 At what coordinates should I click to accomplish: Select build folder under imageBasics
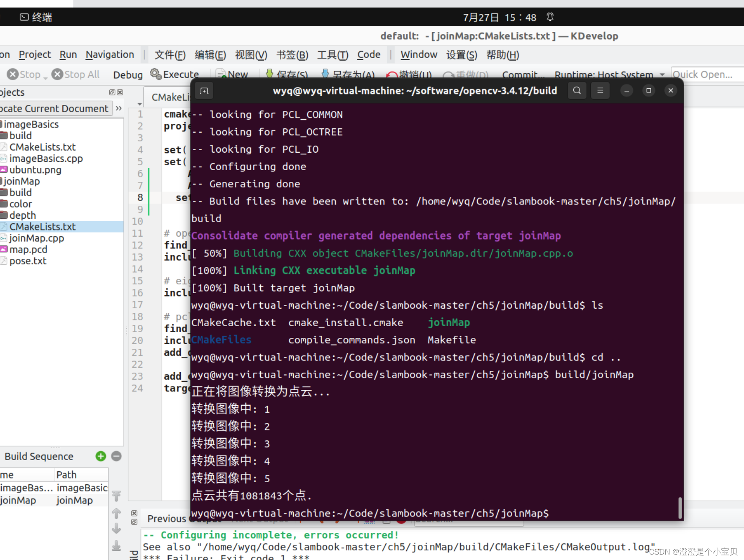pyautogui.click(x=21, y=136)
